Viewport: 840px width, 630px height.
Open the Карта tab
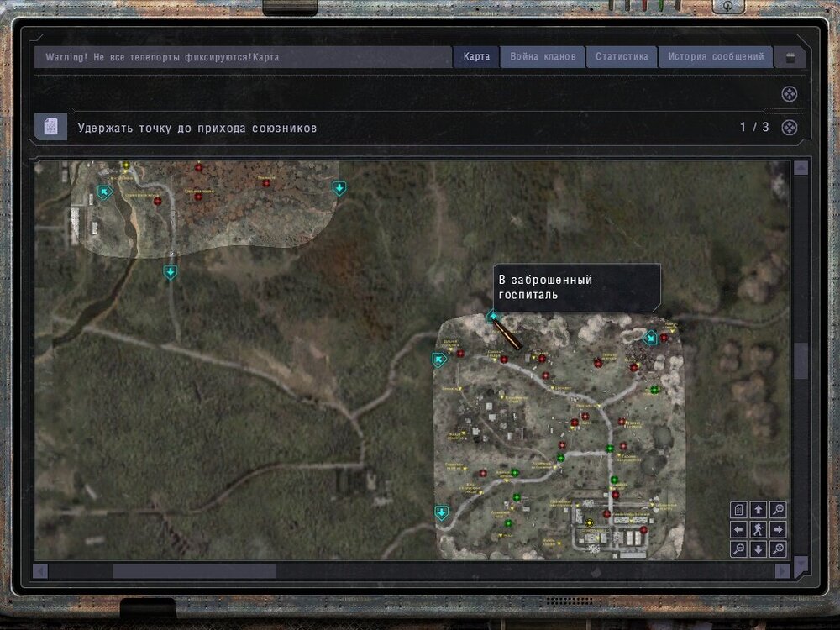click(476, 57)
